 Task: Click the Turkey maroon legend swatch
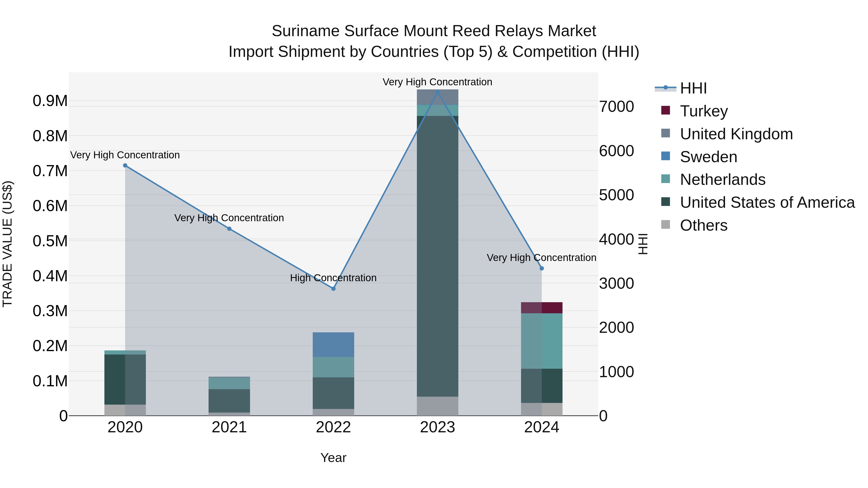tap(665, 110)
